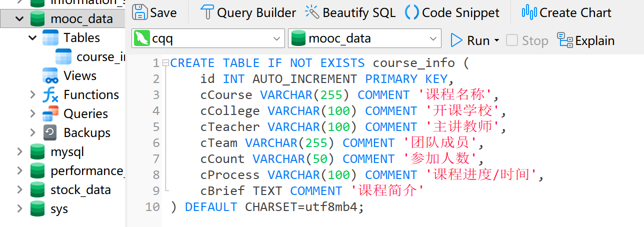Image resolution: width=644 pixels, height=227 pixels.
Task: Click the 'cBrief' column name in the editor
Action: pos(222,191)
